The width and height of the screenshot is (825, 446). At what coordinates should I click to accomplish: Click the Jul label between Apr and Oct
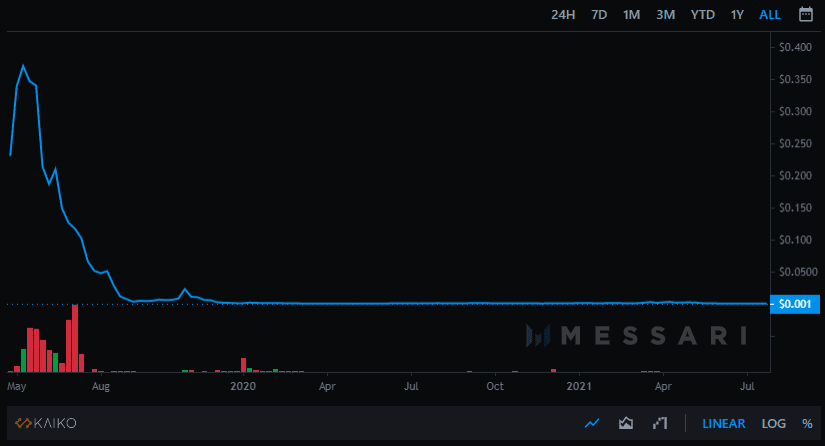(411, 386)
